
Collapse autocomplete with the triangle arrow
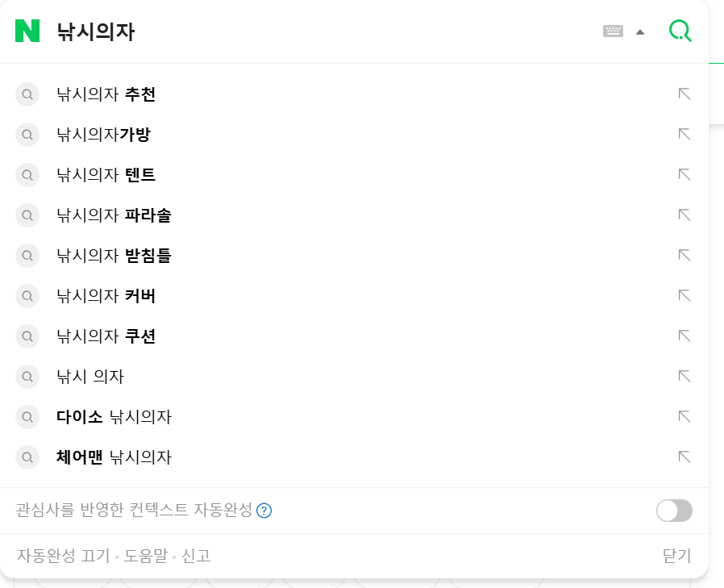tap(640, 32)
